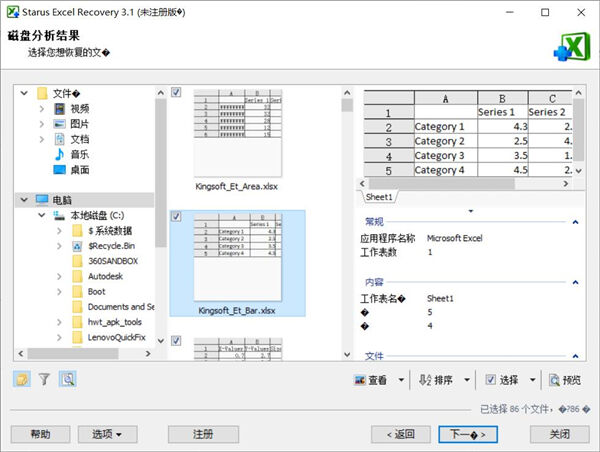This screenshot has height=452, width=600.
Task: Expand the Autodesk tree node
Action: coord(59,276)
